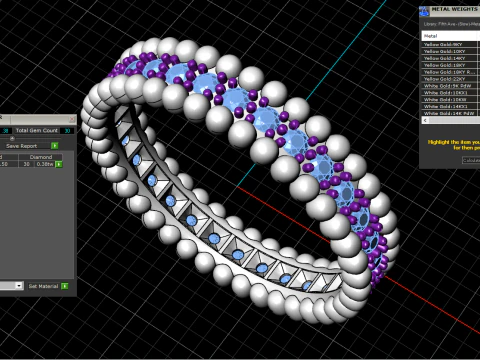Click the green arrow beside Set Material
The image size is (480, 360).
point(65,286)
